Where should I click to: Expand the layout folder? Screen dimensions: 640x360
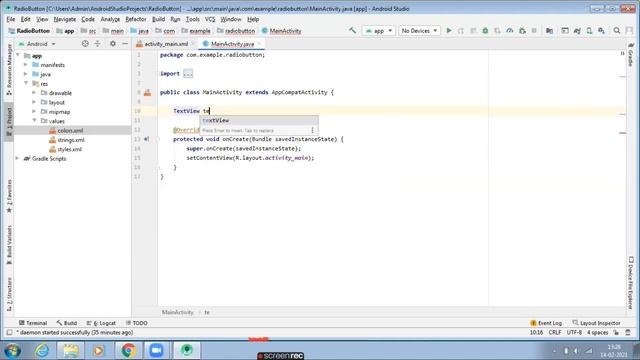tap(34, 102)
